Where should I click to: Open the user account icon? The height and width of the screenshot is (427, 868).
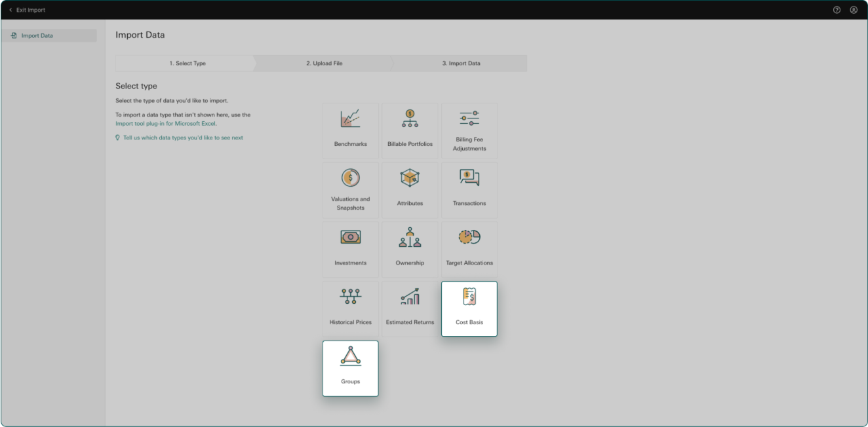(854, 10)
